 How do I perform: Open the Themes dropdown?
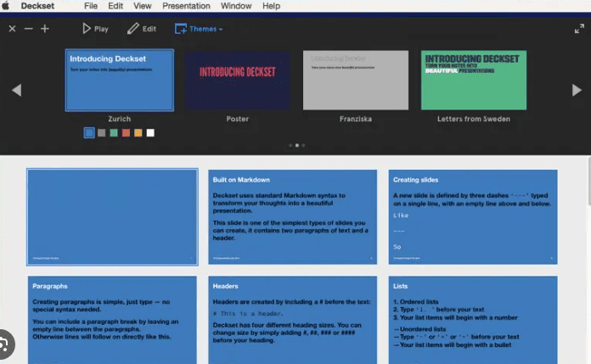199,29
